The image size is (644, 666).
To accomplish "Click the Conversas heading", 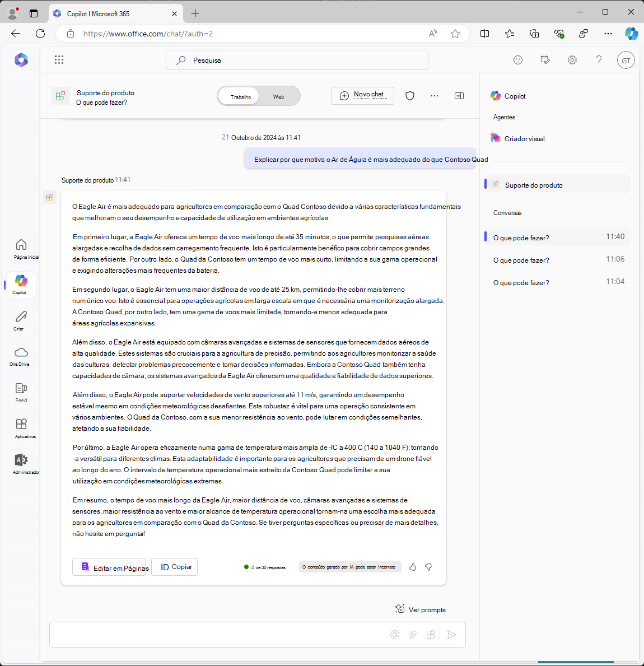I will coord(507,212).
